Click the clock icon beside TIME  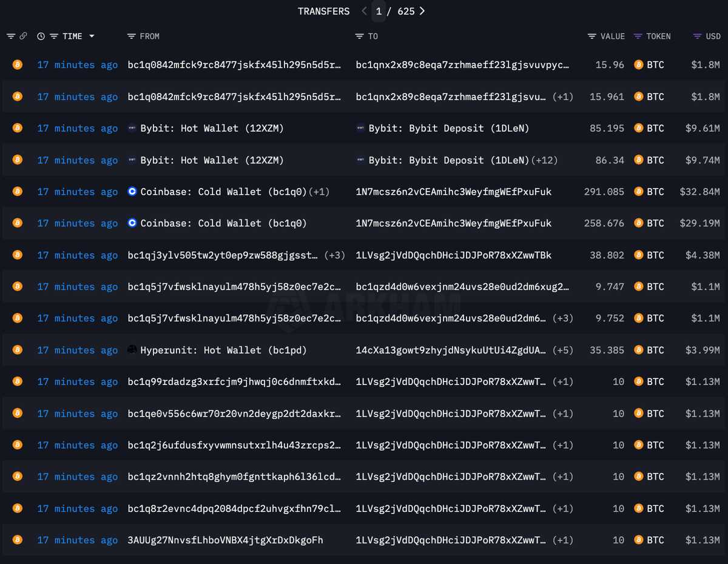41,36
